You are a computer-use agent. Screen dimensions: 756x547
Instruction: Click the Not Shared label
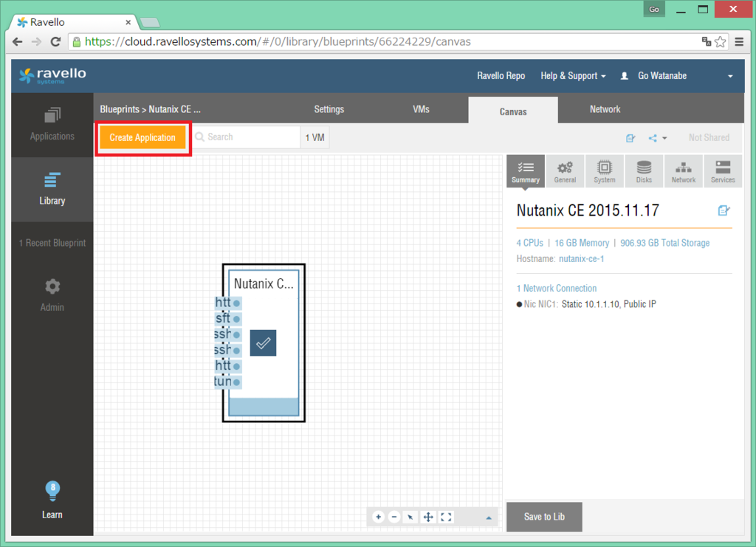(x=709, y=138)
